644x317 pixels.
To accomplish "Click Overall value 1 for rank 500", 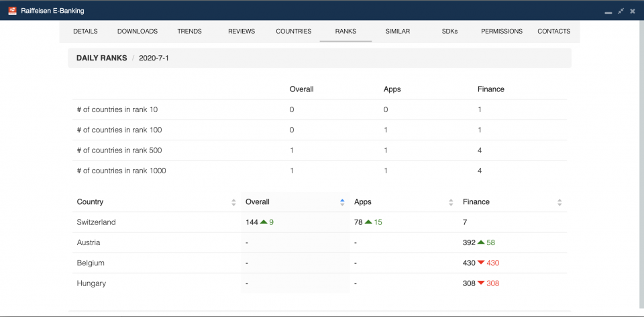I will coord(292,150).
